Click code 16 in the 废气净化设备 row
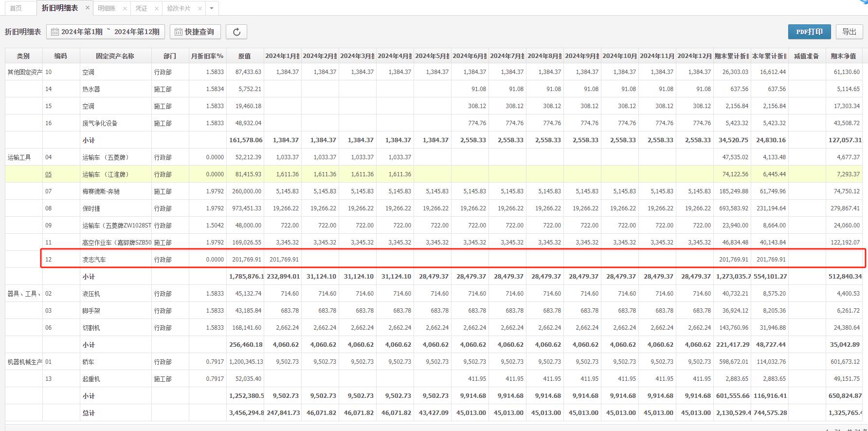The height and width of the screenshot is (431, 868). point(48,123)
